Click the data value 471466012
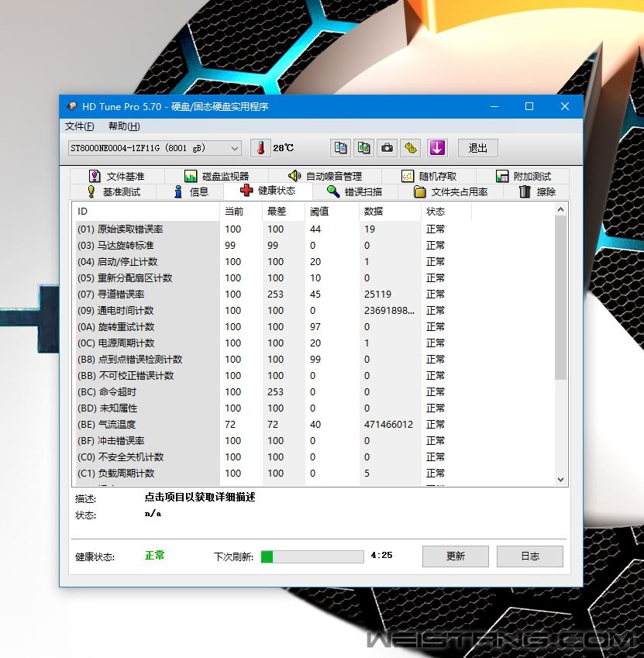The image size is (644, 658). pyautogui.click(x=388, y=425)
